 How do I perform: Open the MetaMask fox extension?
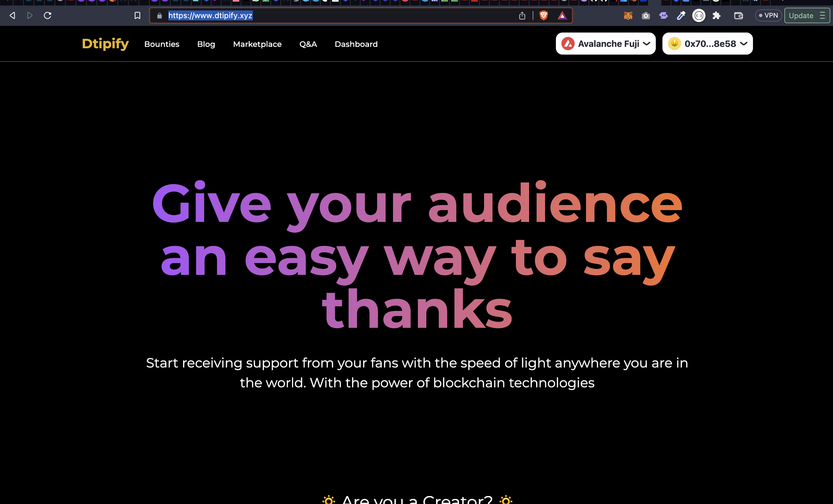click(628, 15)
